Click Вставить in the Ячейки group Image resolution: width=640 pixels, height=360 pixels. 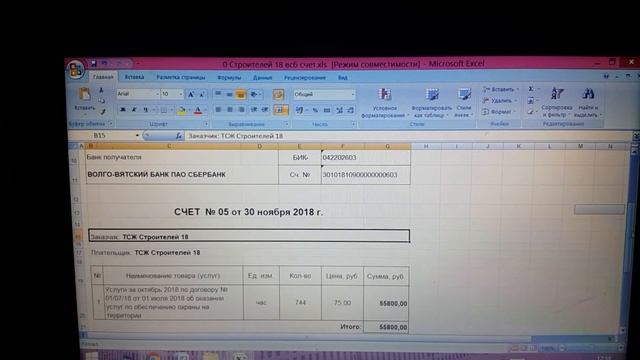pos(500,89)
